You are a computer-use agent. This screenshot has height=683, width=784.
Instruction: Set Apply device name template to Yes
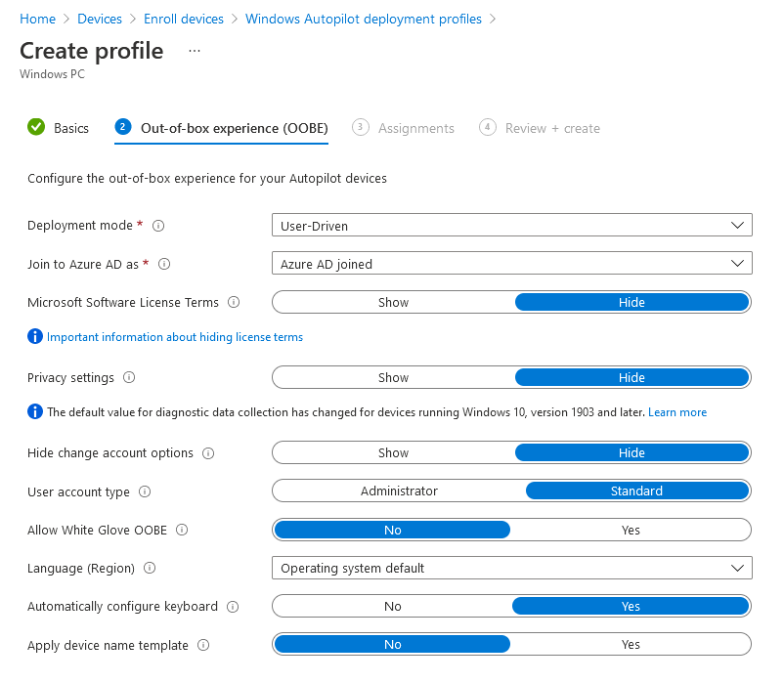tap(631, 645)
